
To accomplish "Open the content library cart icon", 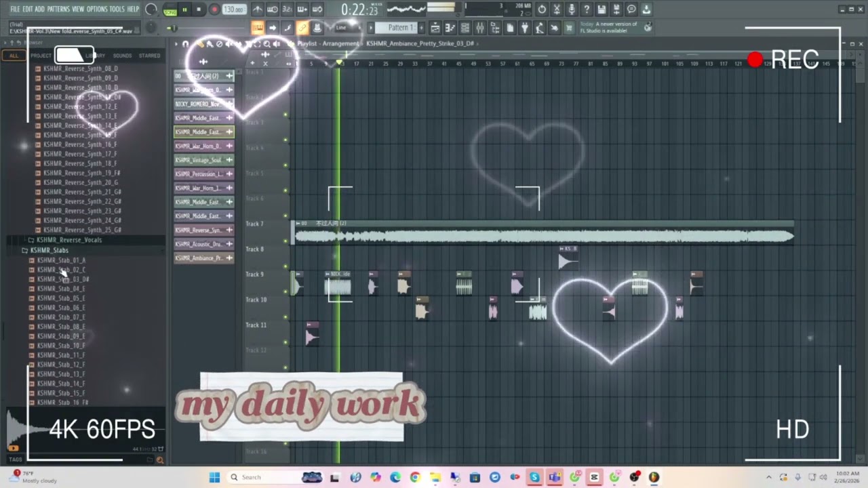I will 569,28.
